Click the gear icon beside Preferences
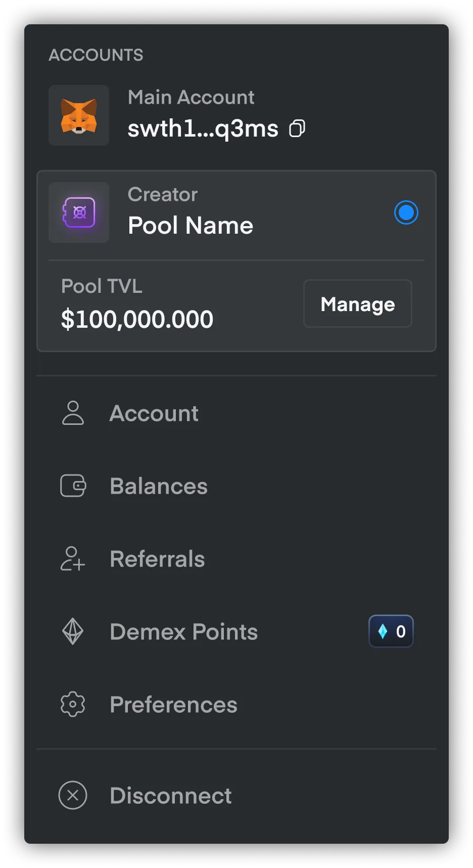This screenshot has width=473, height=868. click(73, 704)
